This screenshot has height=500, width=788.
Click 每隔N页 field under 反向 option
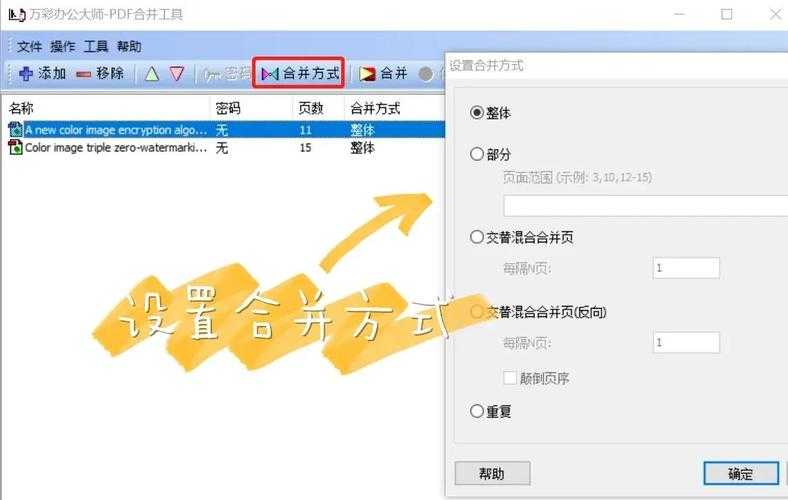(x=686, y=342)
